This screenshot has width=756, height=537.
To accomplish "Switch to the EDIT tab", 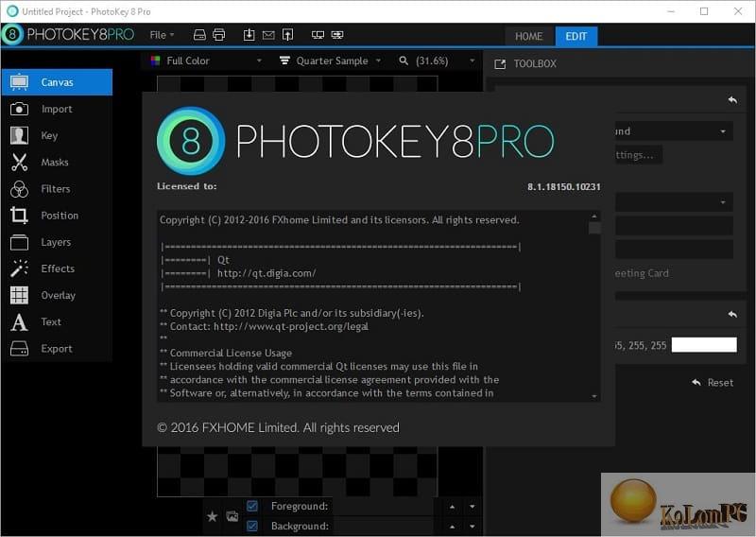I will tap(576, 37).
